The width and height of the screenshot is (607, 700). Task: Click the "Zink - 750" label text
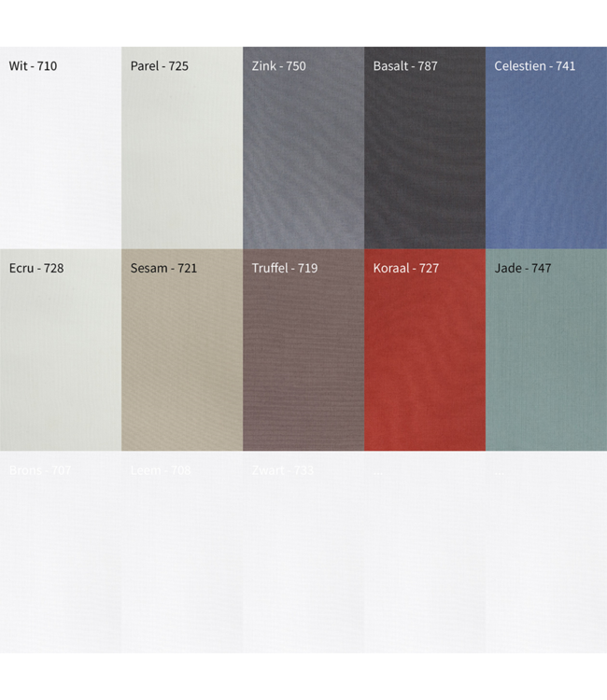[279, 65]
